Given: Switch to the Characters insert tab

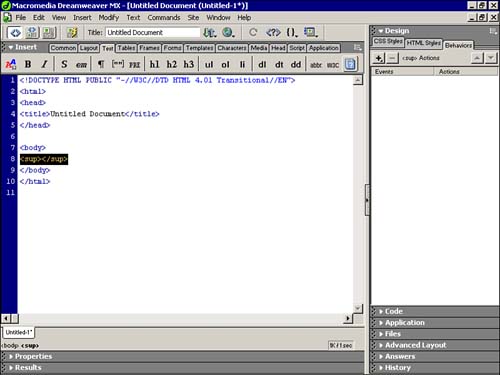Looking at the screenshot, I should click(x=232, y=48).
